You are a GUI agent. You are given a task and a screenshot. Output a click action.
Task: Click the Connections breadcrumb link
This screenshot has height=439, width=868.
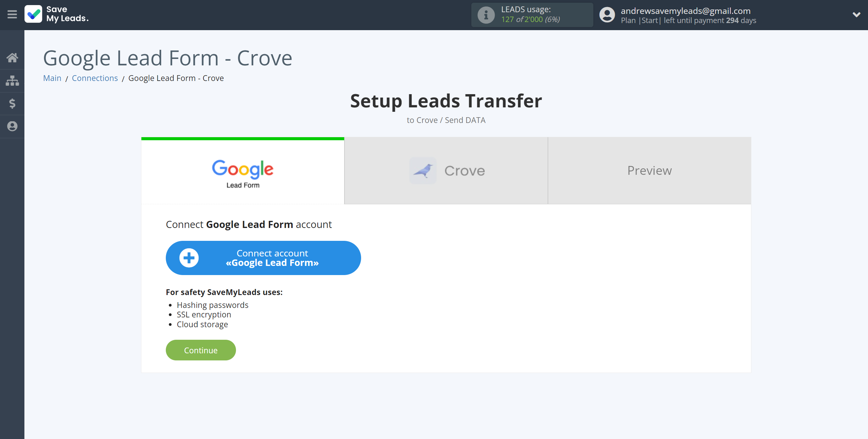(x=94, y=78)
